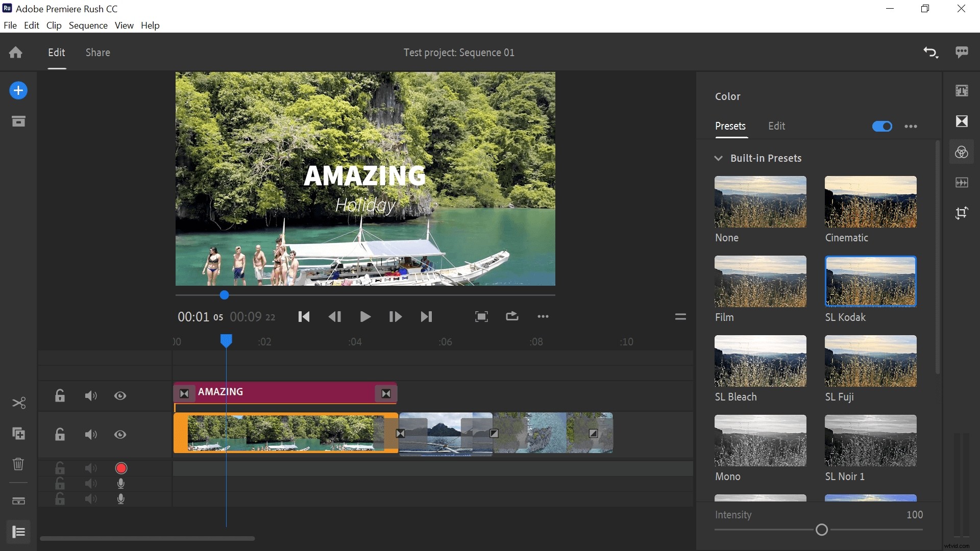Select the Color panel icon
980x551 pixels.
click(x=962, y=152)
